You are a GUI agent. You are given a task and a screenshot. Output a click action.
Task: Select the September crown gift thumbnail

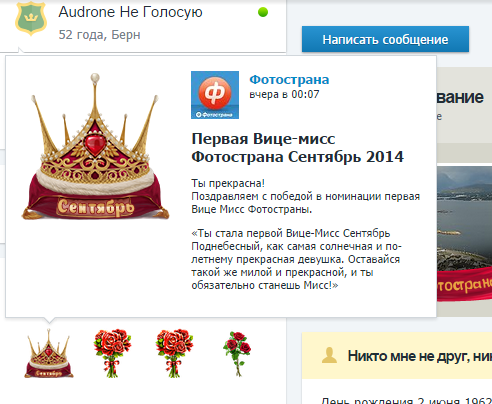(x=49, y=353)
